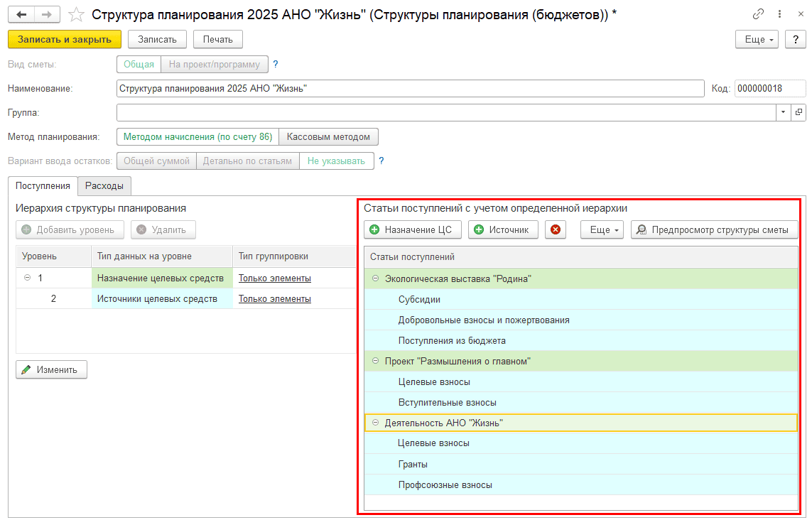Click the red delete icon button

556,229
